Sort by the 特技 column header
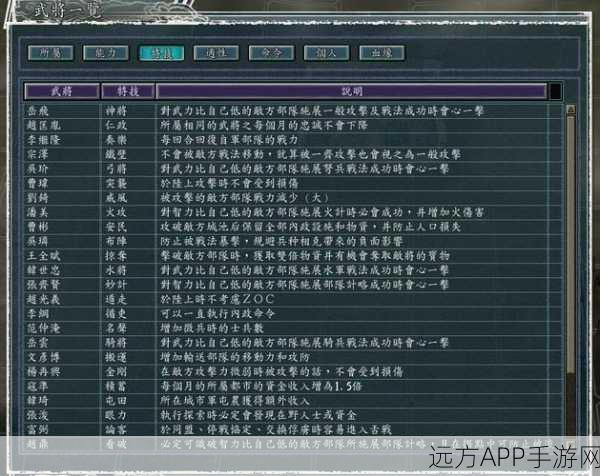The image size is (600, 476). (128, 91)
